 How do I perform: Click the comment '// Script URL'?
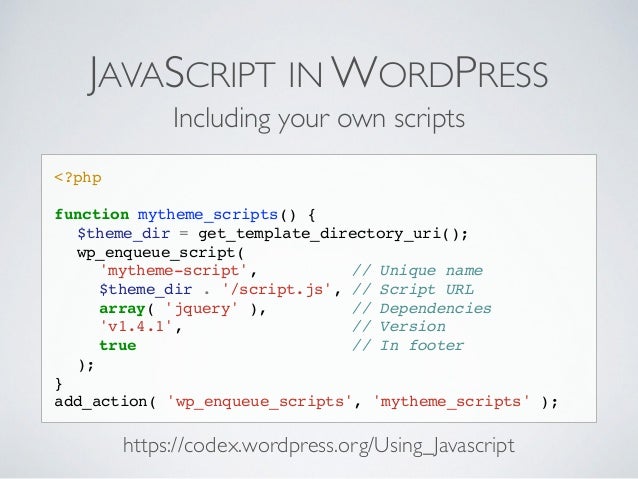click(413, 289)
